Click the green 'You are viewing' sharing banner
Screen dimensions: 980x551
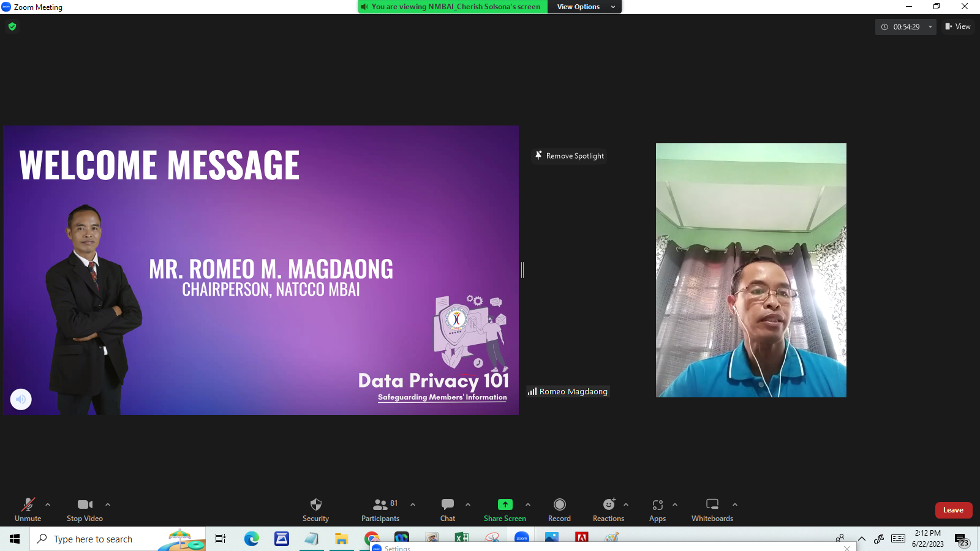pos(453,7)
